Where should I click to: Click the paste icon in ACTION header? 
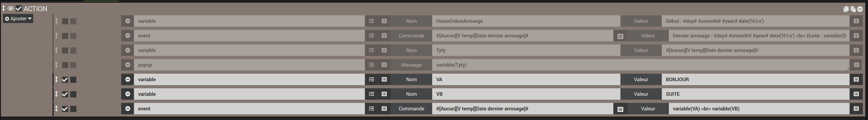point(853,9)
